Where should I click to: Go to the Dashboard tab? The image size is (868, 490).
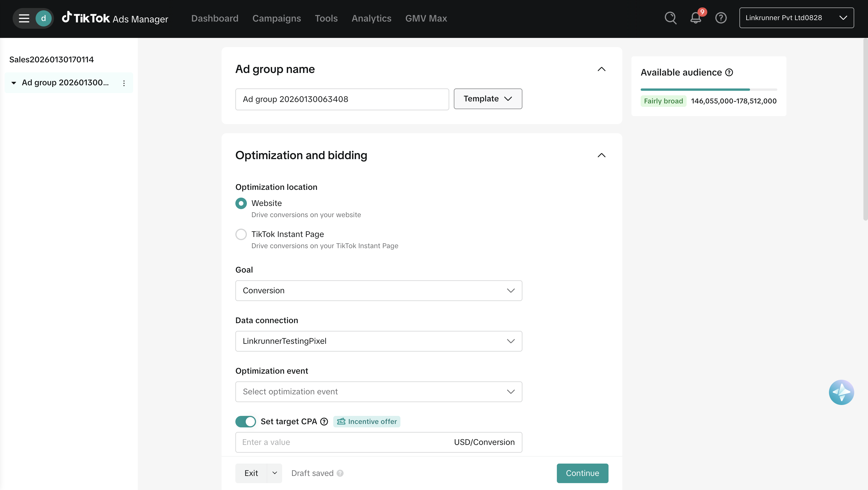[x=215, y=18]
